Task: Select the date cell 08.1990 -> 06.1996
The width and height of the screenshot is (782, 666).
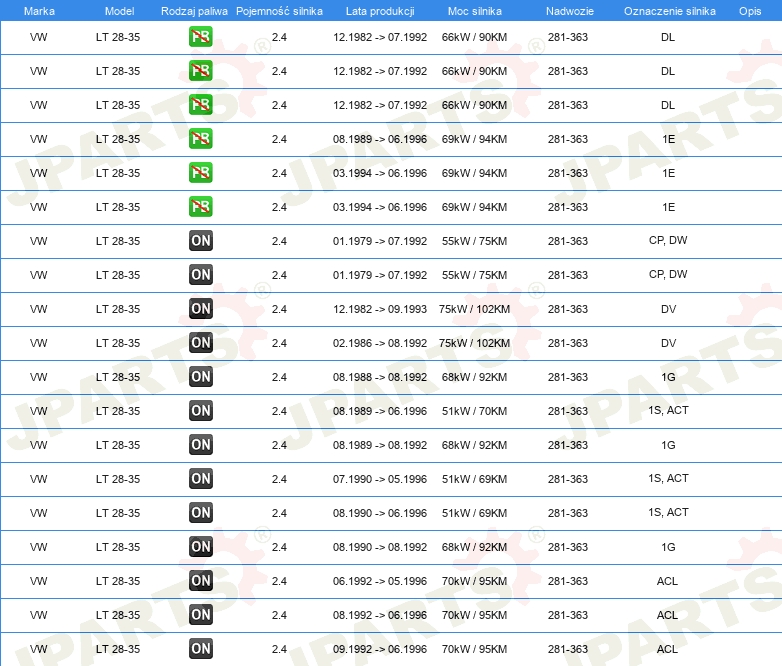Action: coord(380,513)
